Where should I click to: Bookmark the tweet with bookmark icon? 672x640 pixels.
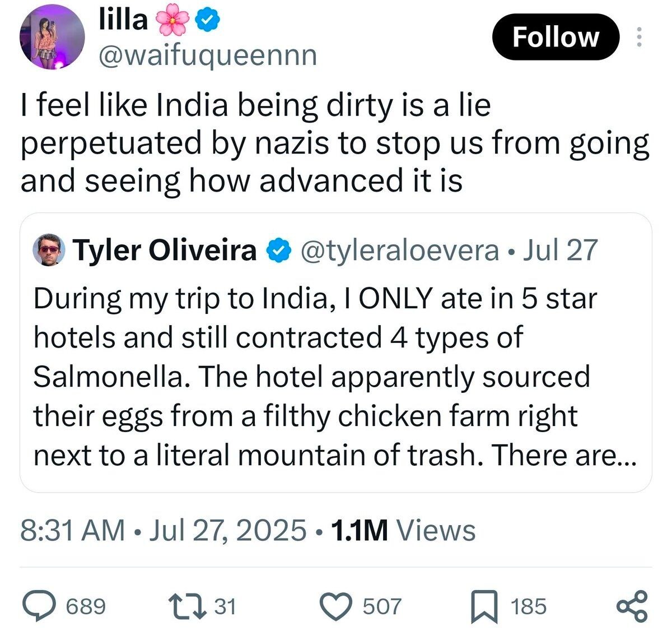pos(508,606)
